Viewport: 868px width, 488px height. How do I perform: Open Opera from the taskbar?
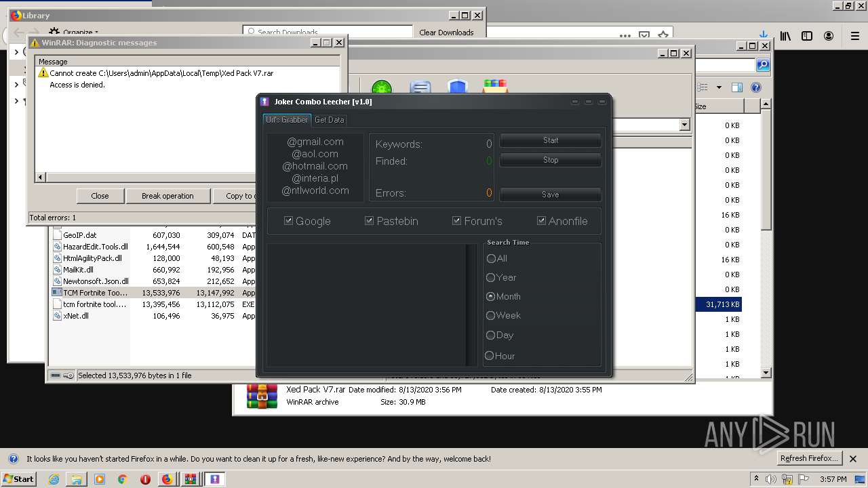coord(145,479)
